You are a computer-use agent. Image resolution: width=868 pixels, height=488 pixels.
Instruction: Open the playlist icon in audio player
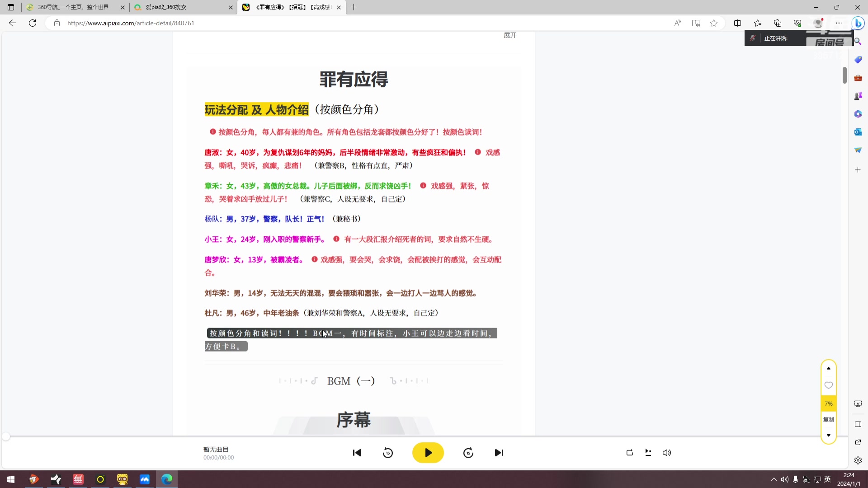[648, 452]
